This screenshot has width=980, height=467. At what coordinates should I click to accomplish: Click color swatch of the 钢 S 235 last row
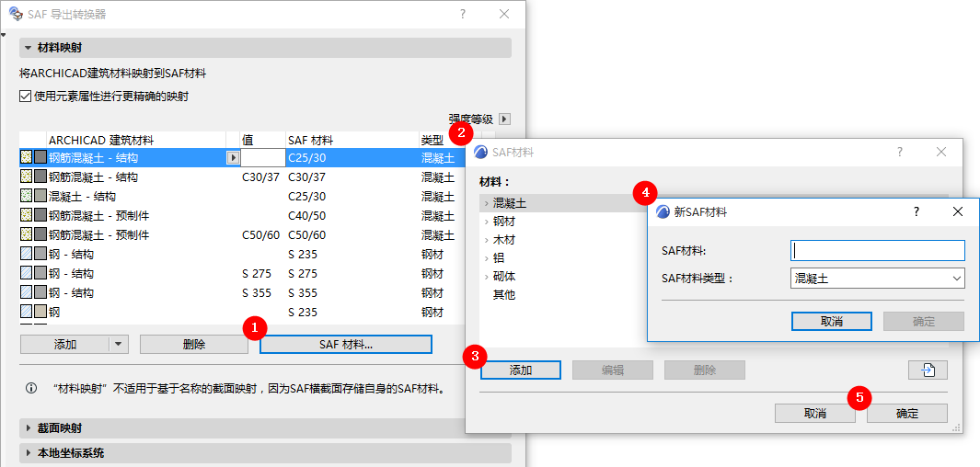click(40, 312)
